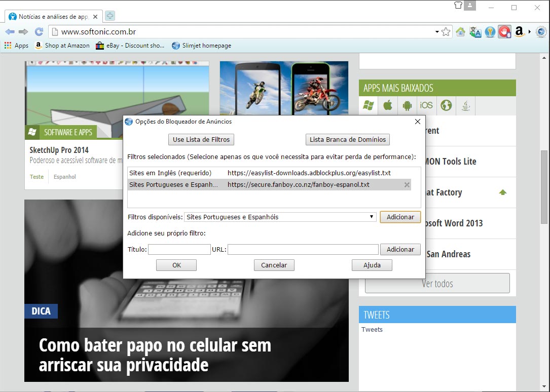Click the scrollbar up arrow
550x392 pixels.
point(544,58)
